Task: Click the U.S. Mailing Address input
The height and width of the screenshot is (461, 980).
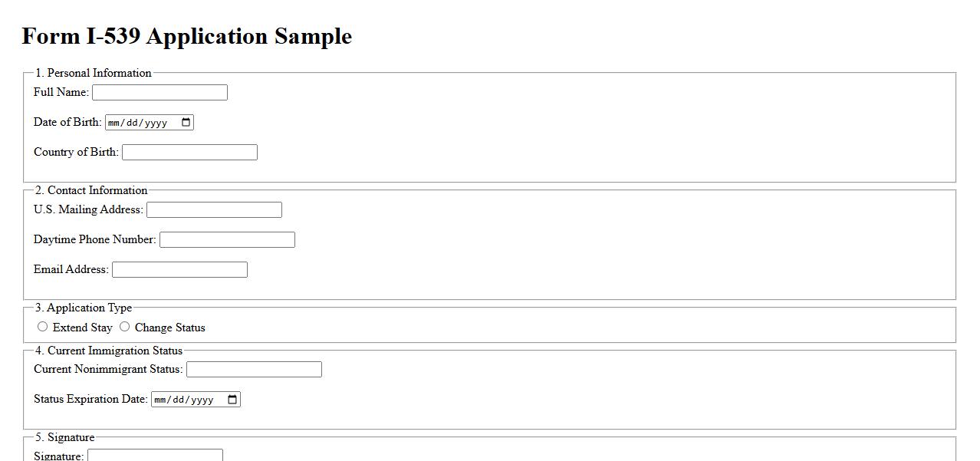Action: (214, 210)
